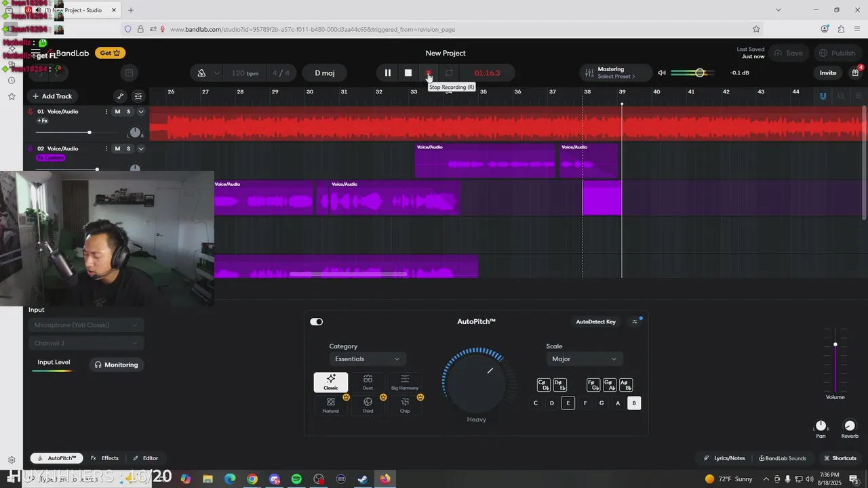Open track 01 three-dot menu
This screenshot has height=488, width=868.
[x=106, y=112]
